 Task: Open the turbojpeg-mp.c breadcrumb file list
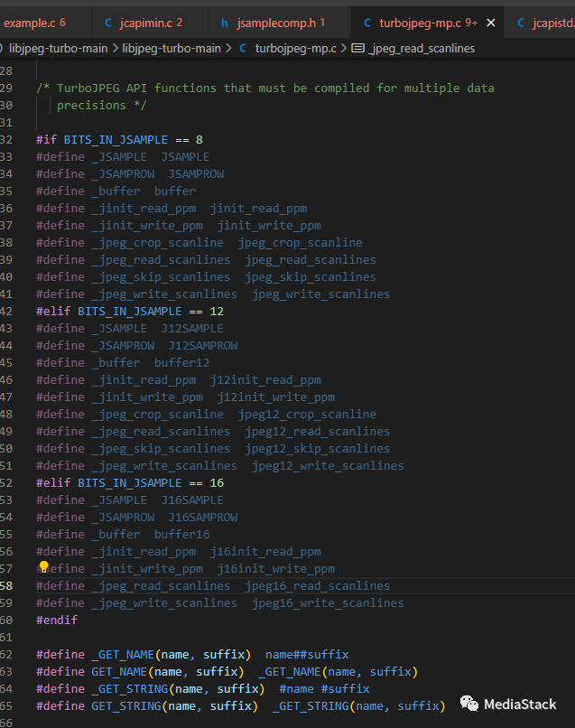pyautogui.click(x=294, y=48)
